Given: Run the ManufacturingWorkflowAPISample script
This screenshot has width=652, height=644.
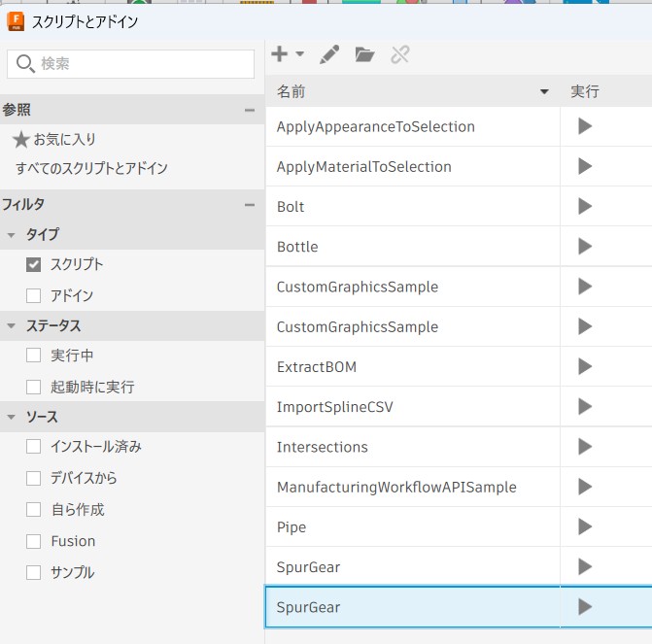Looking at the screenshot, I should coord(585,487).
